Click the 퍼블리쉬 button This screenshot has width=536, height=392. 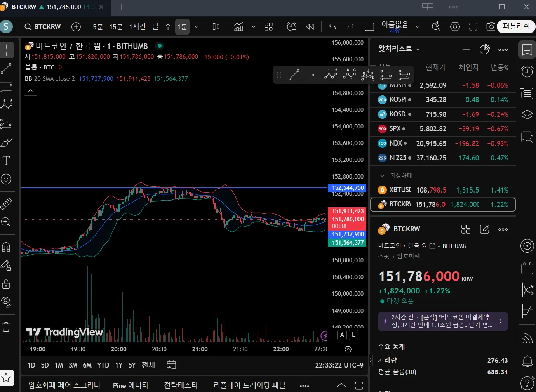tap(516, 26)
